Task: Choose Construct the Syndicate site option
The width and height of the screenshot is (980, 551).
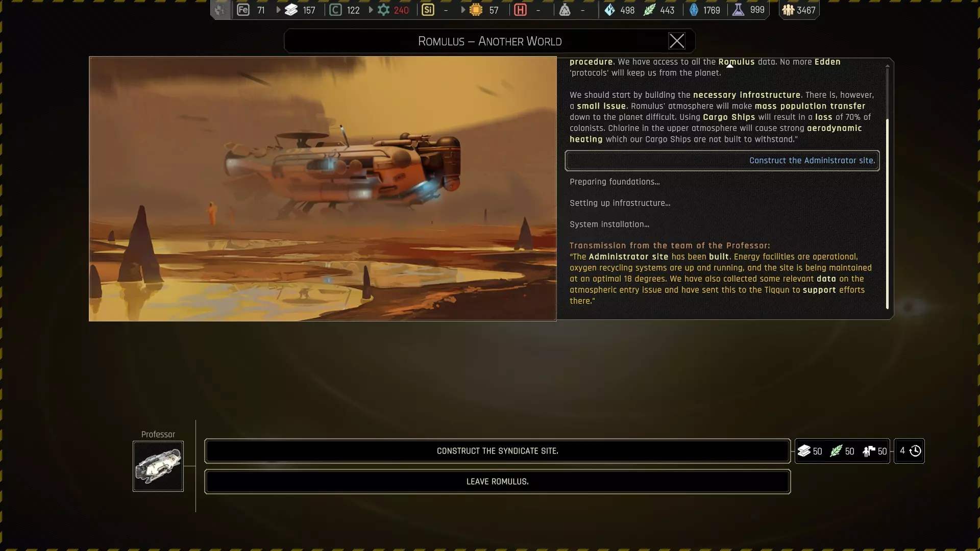Action: (497, 451)
